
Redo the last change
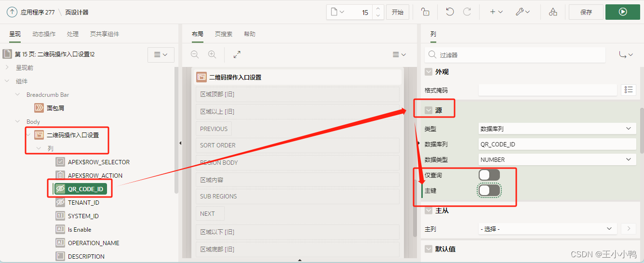pos(467,12)
